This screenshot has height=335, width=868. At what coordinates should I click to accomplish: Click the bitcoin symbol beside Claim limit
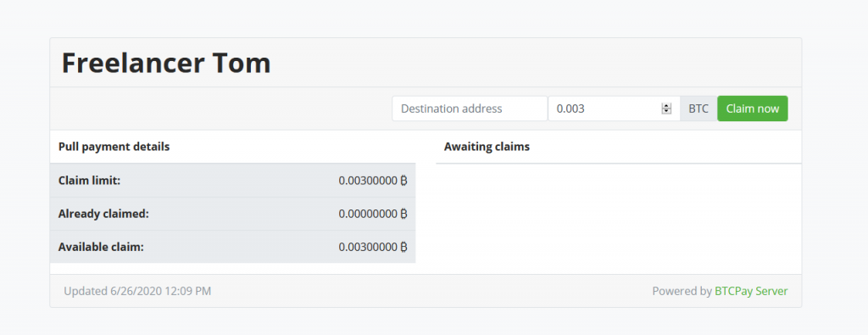coord(403,181)
